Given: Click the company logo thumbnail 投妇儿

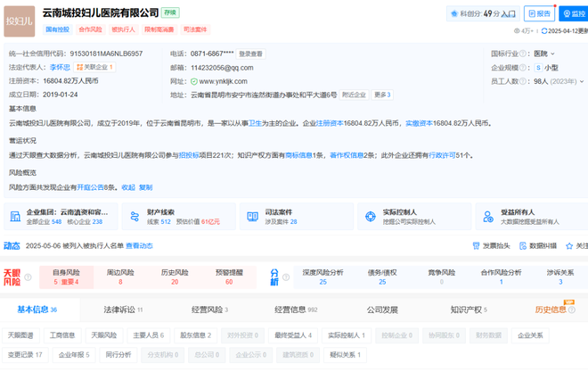Looking at the screenshot, I should (20, 21).
